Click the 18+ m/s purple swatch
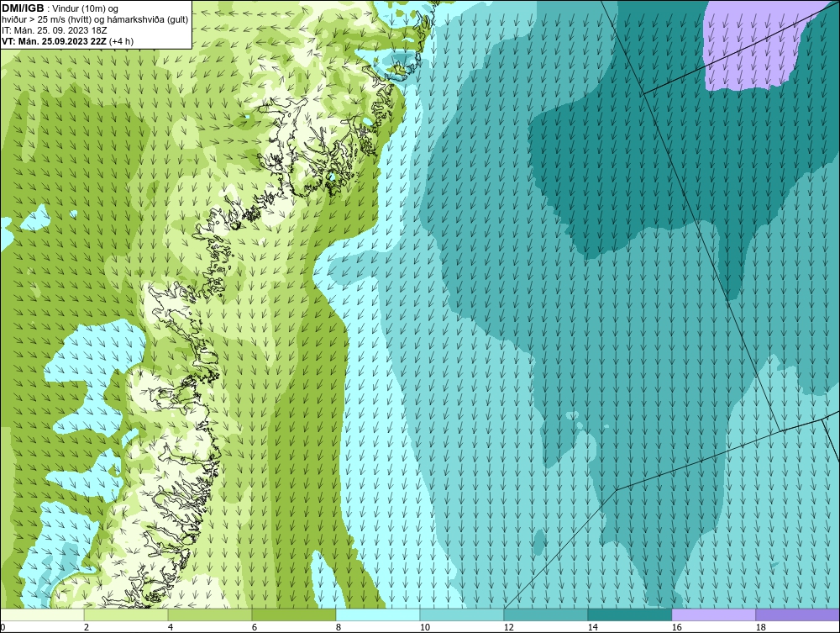840x633 pixels. pos(798,615)
